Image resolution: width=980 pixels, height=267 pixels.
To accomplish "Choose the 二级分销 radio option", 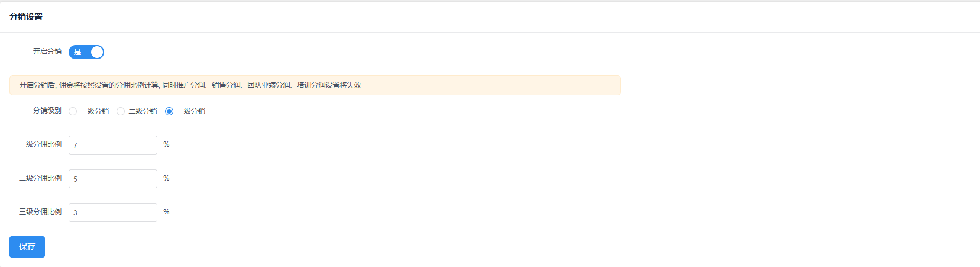I will (x=121, y=111).
